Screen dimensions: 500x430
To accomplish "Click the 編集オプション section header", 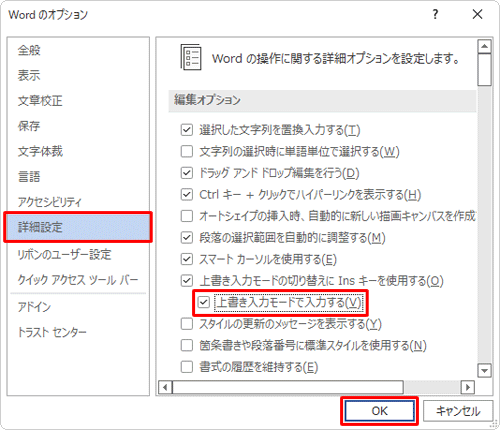I will coord(322,100).
